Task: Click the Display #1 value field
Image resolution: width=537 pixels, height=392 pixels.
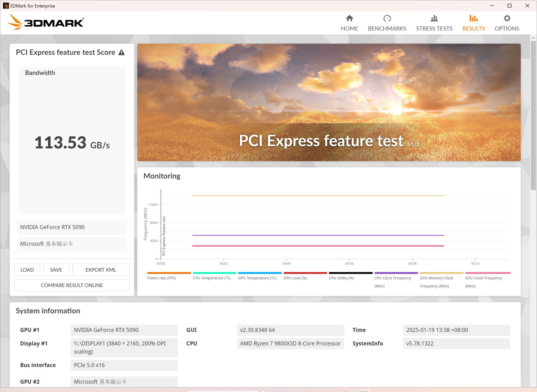Action: click(x=124, y=348)
